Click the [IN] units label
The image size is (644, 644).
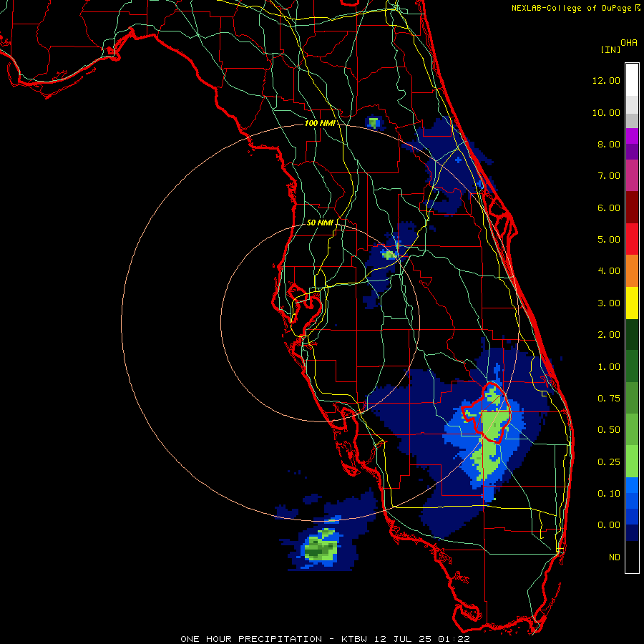[610, 49]
